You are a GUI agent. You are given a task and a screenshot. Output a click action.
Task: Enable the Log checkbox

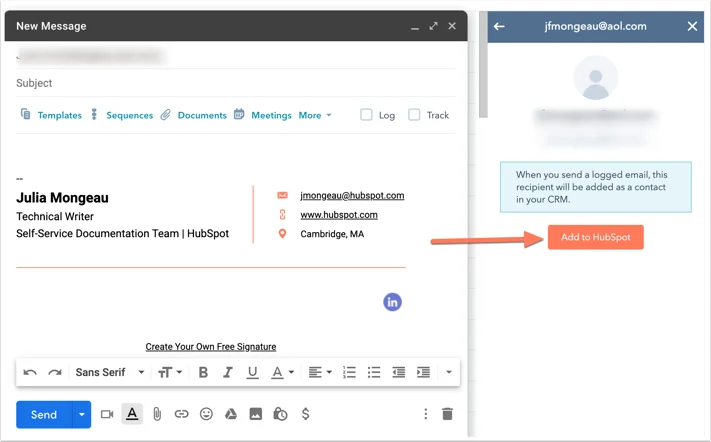pos(366,115)
